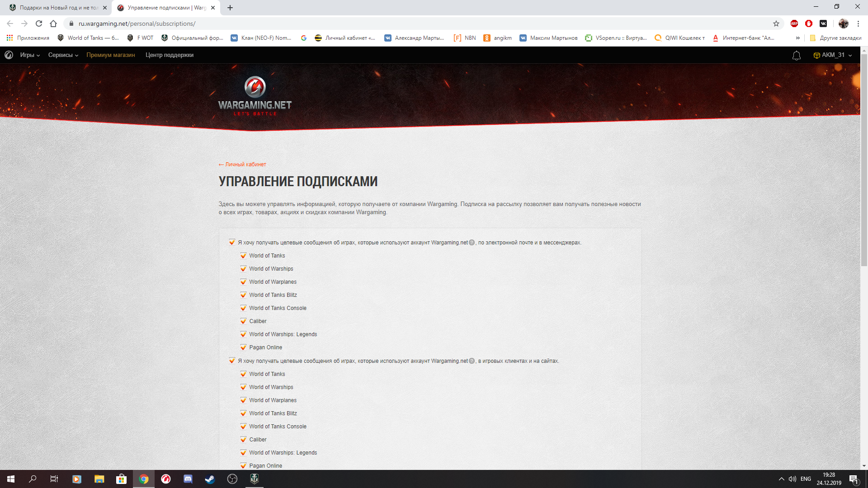Open the Другие закладки bookmarks folder
Screen dimensions: 868x488
835,38
